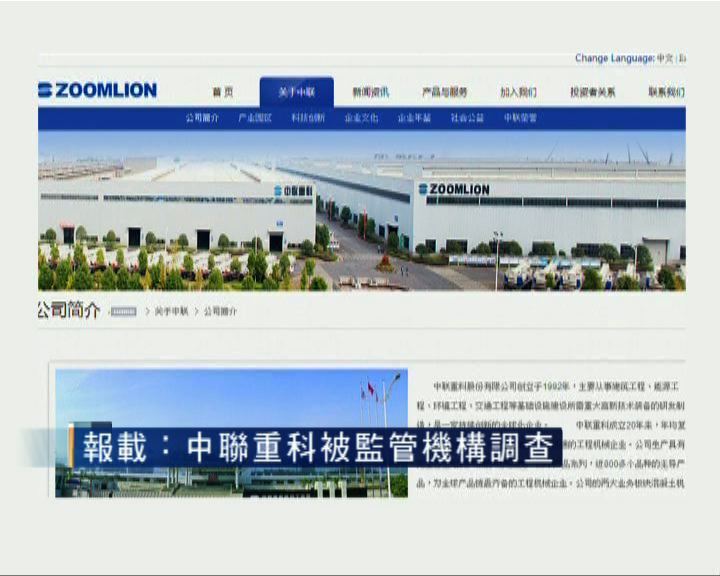Select 企业文化 in the blue submenu

361,118
